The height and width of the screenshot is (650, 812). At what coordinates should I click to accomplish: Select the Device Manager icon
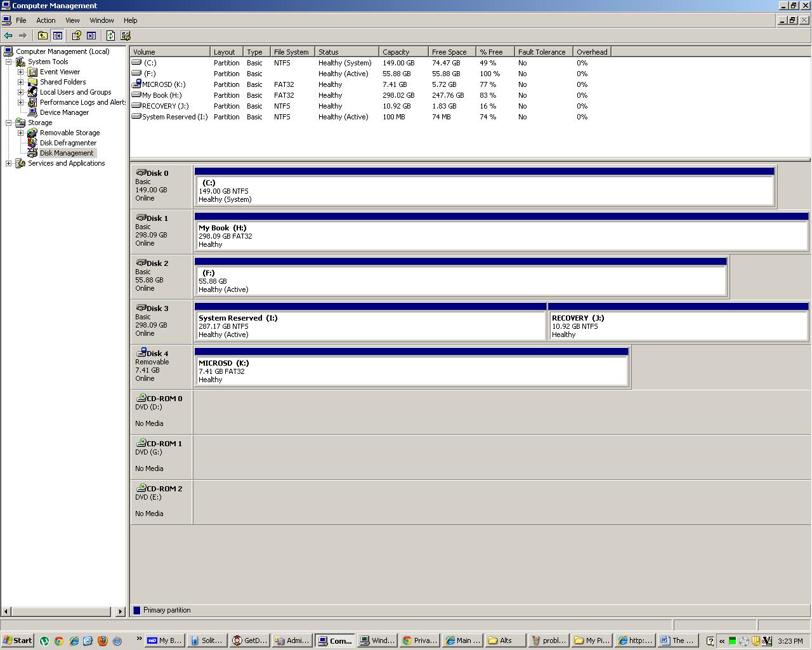click(x=33, y=112)
